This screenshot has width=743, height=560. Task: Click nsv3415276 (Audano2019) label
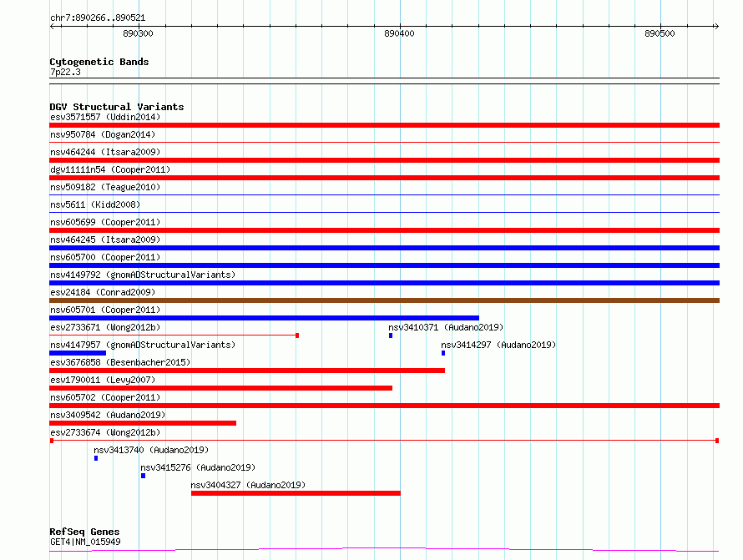pyautogui.click(x=198, y=467)
